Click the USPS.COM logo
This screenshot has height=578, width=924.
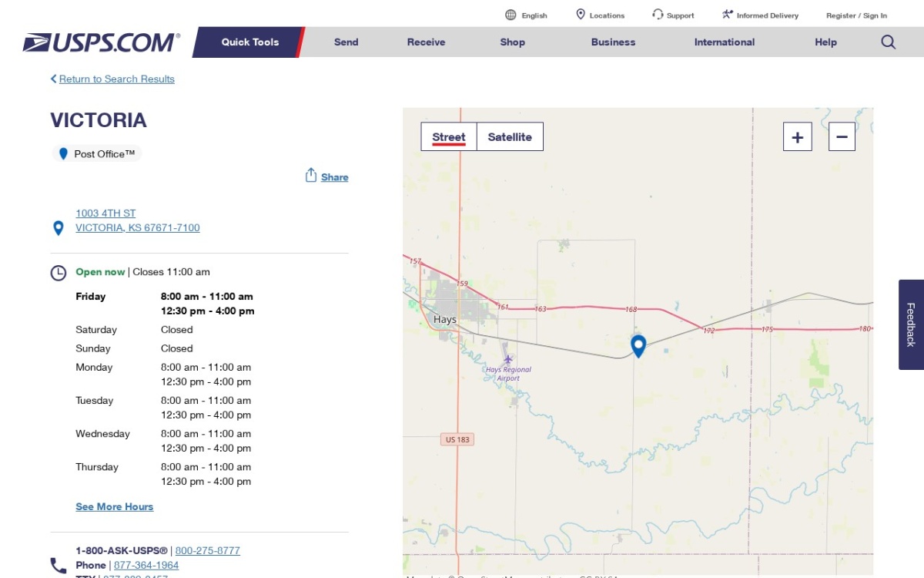102,42
